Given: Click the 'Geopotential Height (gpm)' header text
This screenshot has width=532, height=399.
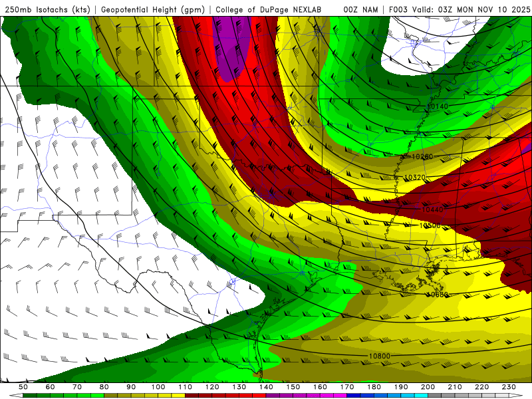Looking at the screenshot, I should (153, 9).
